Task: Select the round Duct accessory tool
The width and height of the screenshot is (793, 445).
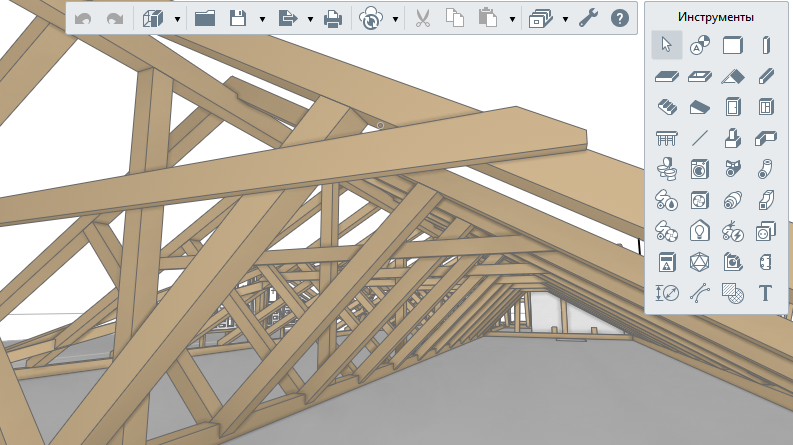Action: tap(733, 200)
